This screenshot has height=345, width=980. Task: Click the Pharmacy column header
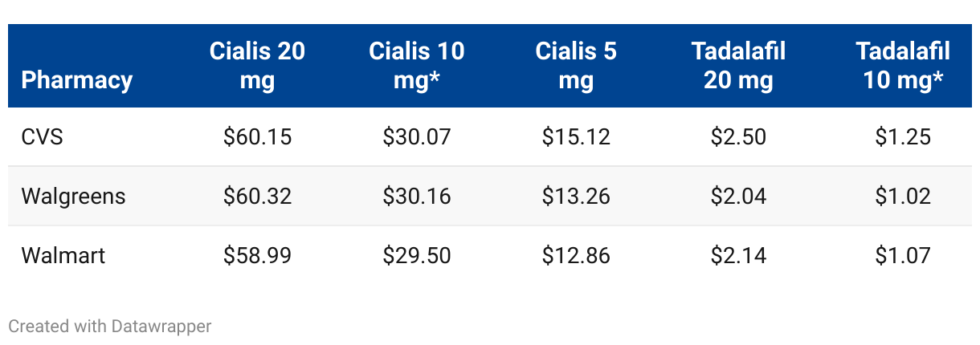[76, 80]
